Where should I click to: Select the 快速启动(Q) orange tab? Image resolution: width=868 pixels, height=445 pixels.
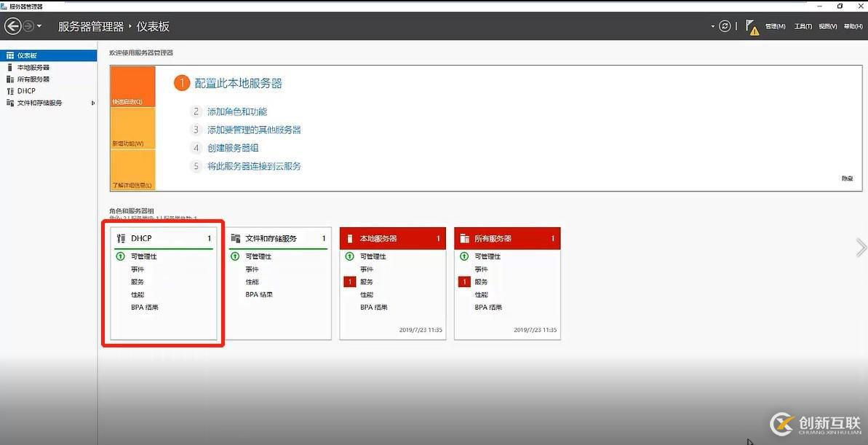[133, 87]
